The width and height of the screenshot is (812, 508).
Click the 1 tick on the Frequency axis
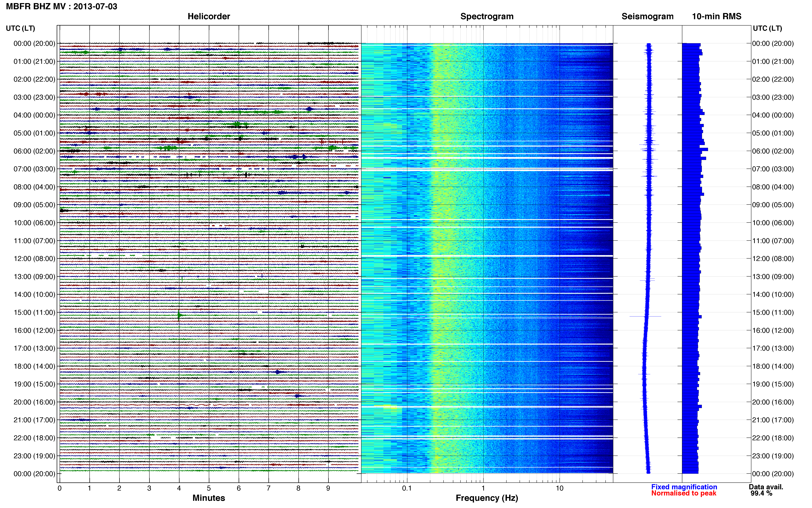click(483, 488)
